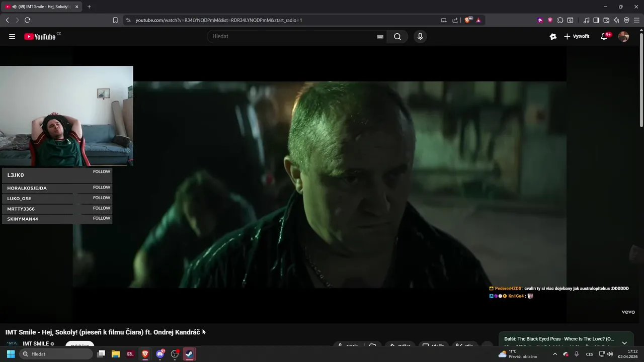Open the volume speaker tray icon
The image size is (644, 362).
[610, 354]
